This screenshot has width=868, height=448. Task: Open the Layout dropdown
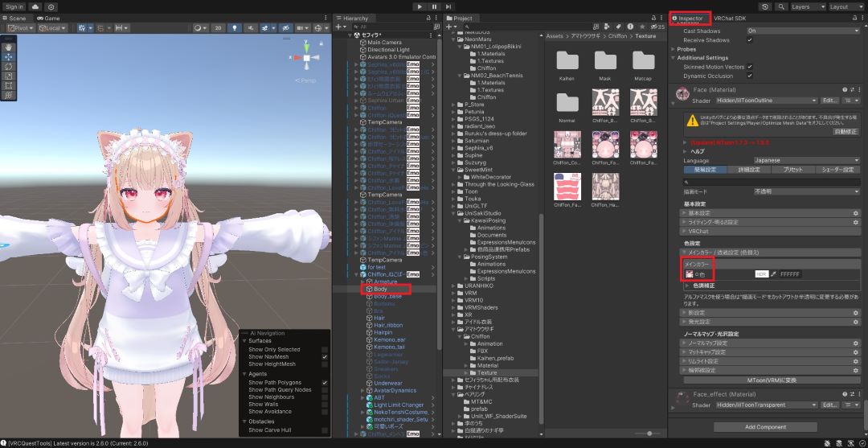846,6
